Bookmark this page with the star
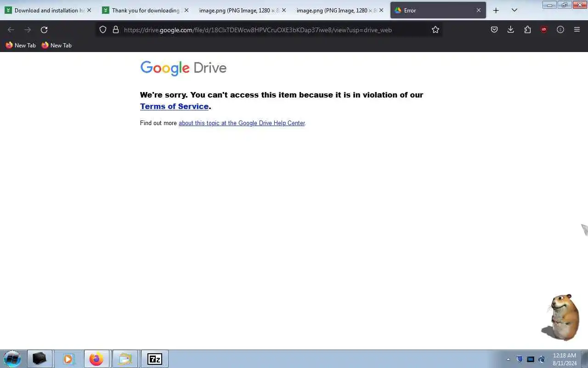588x368 pixels. [x=435, y=29]
